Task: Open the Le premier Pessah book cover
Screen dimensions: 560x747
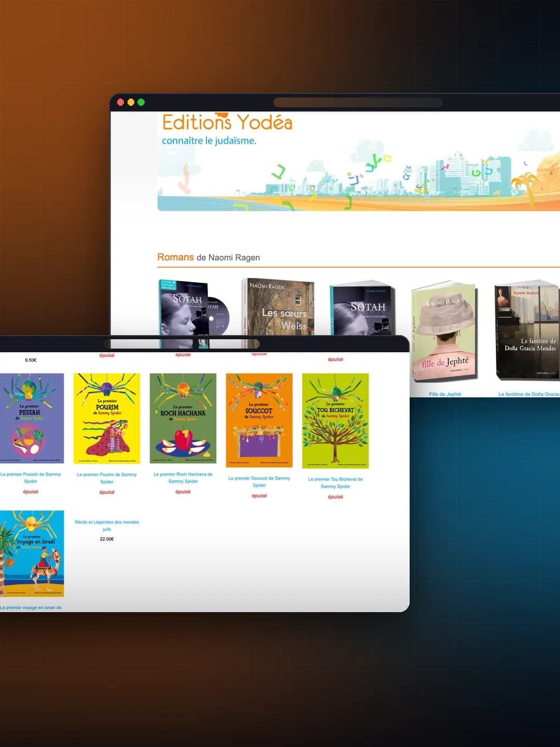Action: (x=31, y=418)
